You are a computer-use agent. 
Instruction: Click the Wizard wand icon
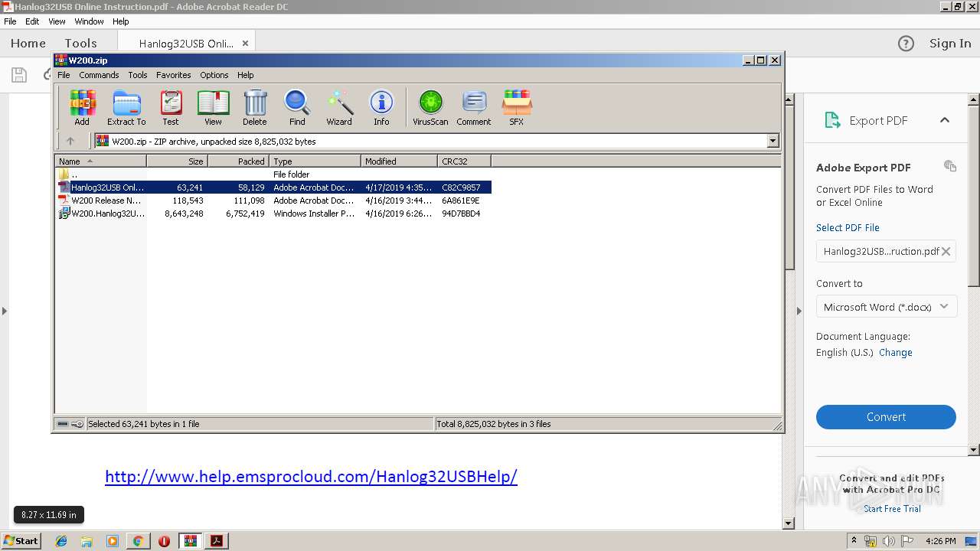click(x=339, y=107)
